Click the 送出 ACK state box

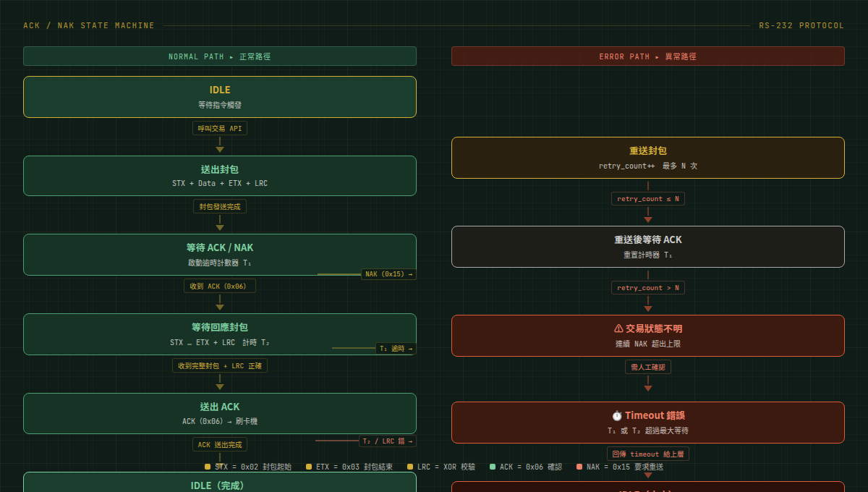coord(220,413)
